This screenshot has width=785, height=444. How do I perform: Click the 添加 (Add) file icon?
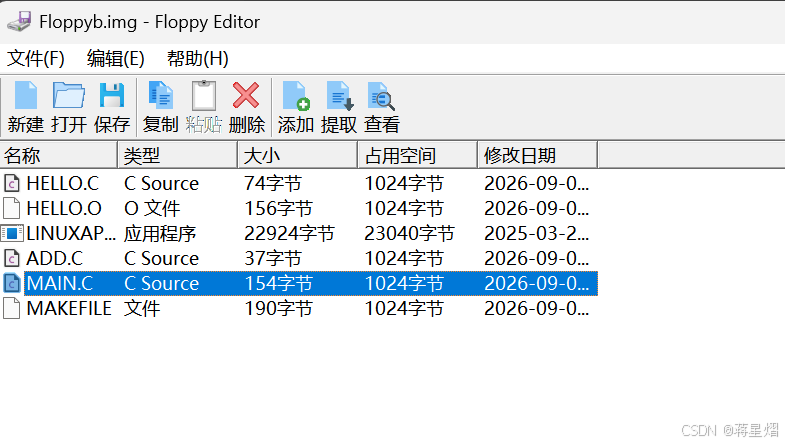tap(295, 95)
